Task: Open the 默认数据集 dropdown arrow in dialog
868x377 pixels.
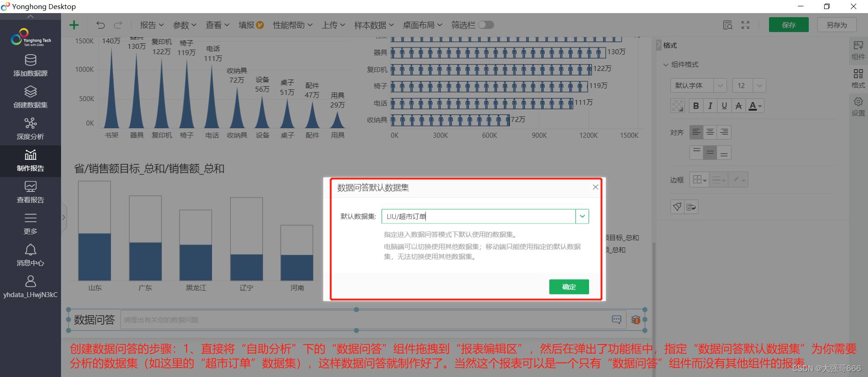Action: [x=582, y=216]
